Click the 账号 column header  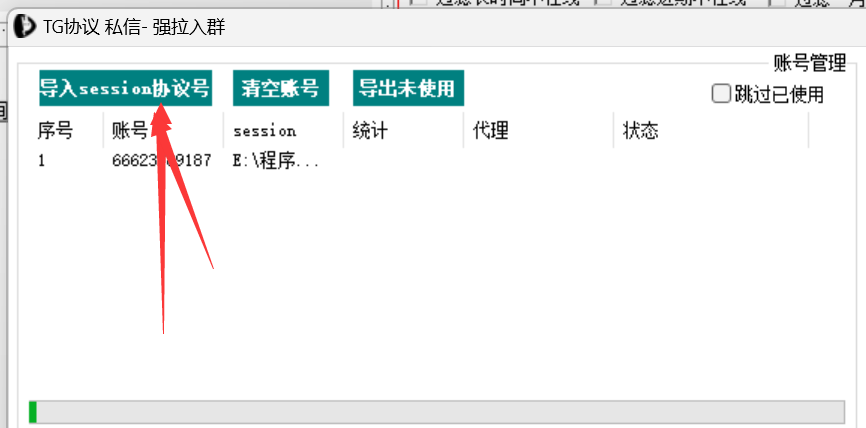130,131
